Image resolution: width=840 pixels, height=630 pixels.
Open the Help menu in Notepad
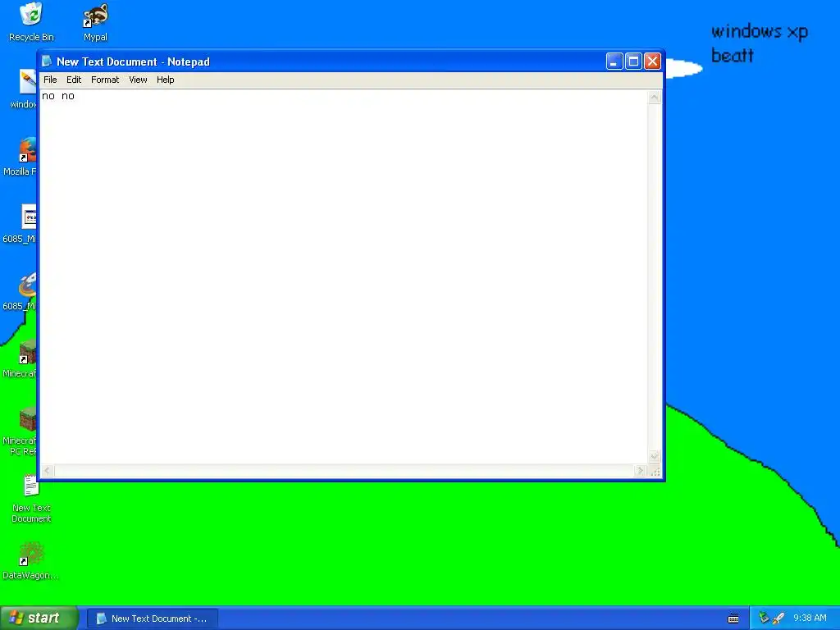[165, 80]
